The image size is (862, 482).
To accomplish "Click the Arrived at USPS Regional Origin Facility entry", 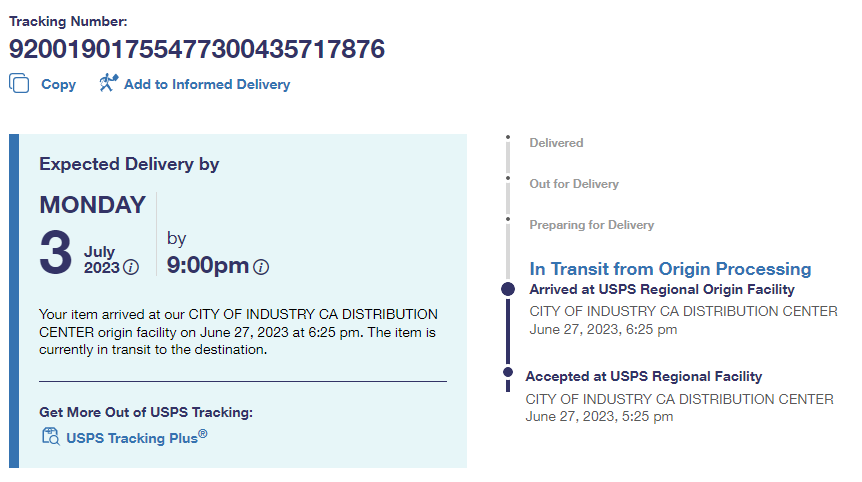I will 662,290.
